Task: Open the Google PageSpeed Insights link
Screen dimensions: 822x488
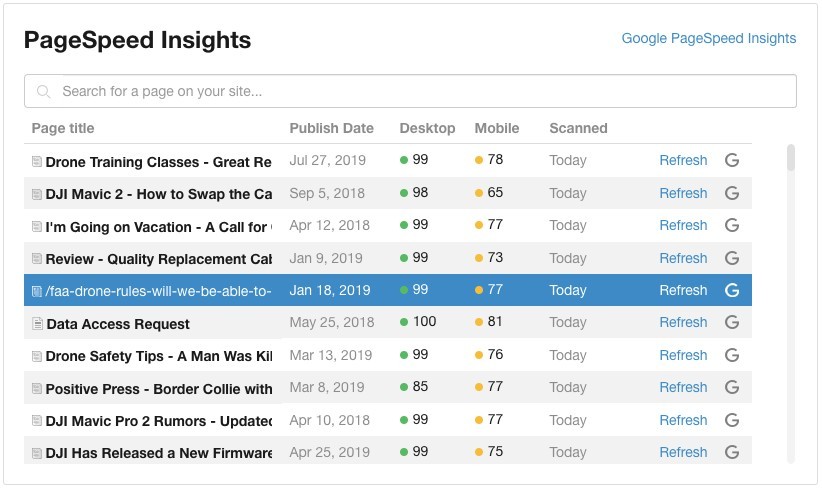Action: pos(709,38)
